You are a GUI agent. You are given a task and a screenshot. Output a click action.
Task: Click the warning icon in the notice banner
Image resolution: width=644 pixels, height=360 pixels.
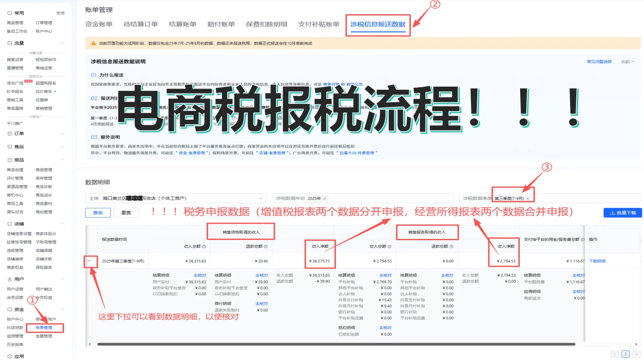tap(93, 43)
